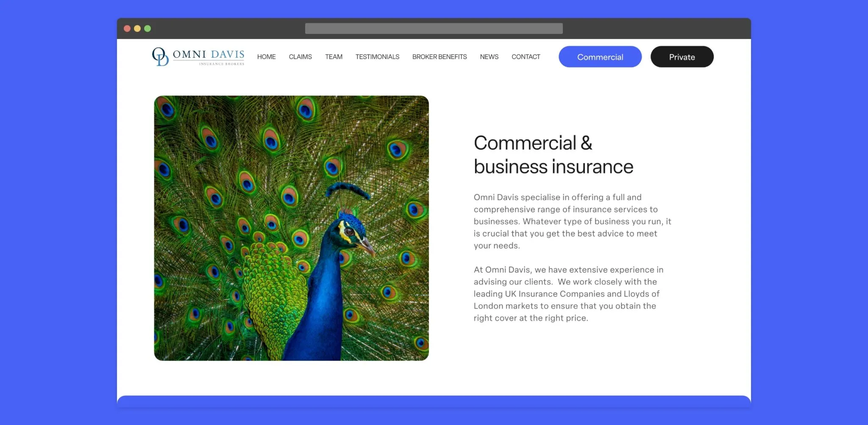
Task: Click the yellow minimize window dot
Action: (x=137, y=28)
